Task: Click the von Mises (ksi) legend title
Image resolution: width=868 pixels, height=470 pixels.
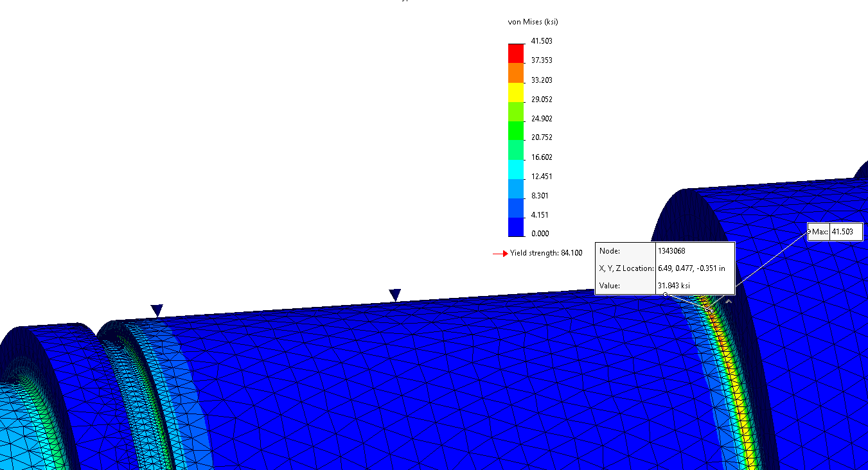Action: 533,22
